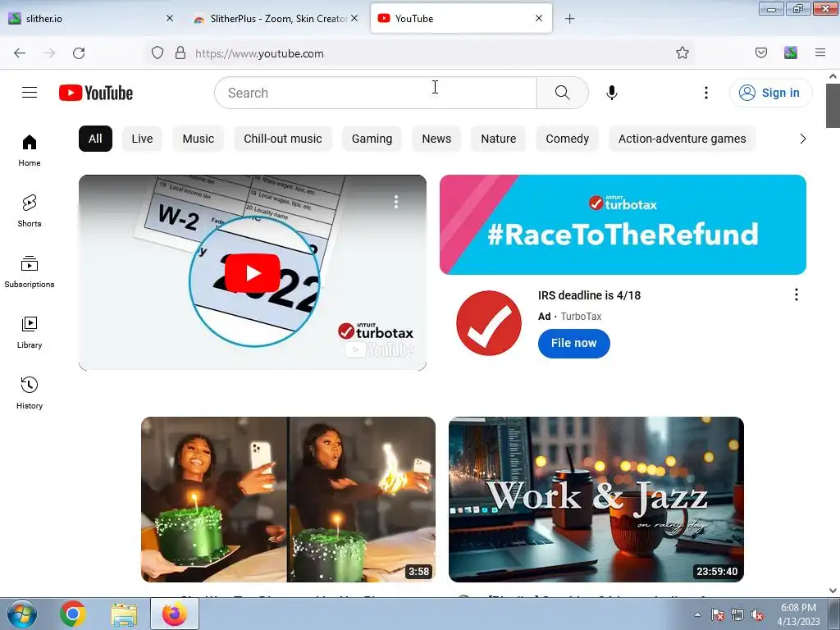This screenshot has height=630, width=840.
Task: Reload the current page
Action: click(x=79, y=53)
